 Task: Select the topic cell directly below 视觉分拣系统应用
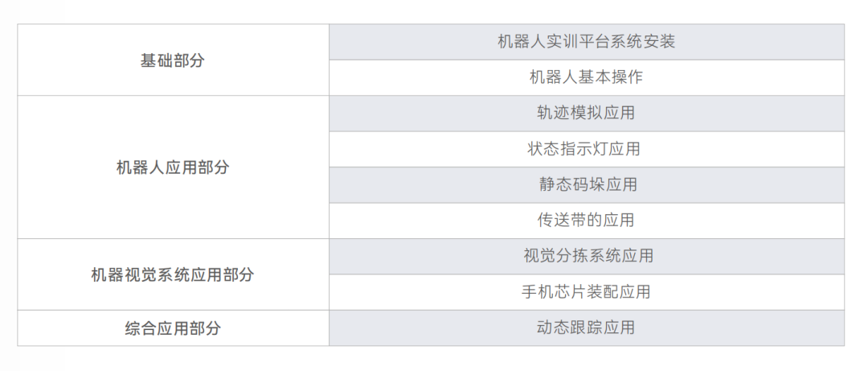pyautogui.click(x=586, y=292)
